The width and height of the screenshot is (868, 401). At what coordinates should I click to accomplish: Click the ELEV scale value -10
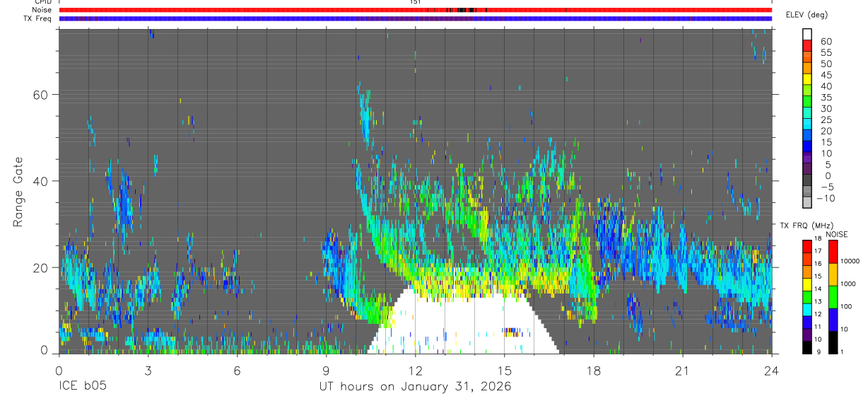[x=825, y=198]
